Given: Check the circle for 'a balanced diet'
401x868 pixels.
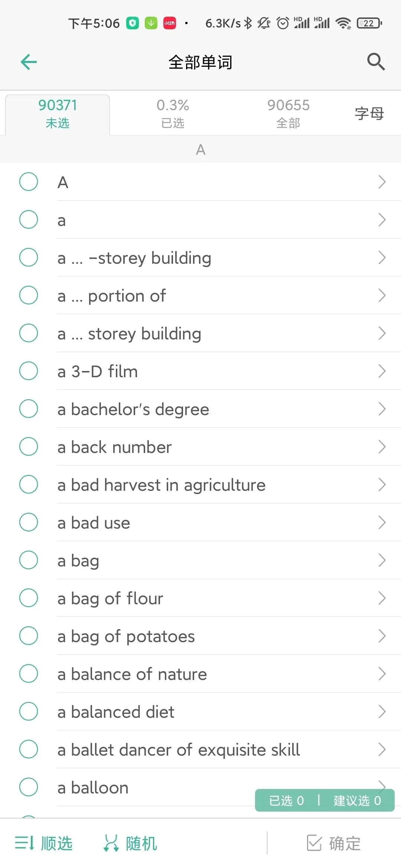Looking at the screenshot, I should pos(29,711).
